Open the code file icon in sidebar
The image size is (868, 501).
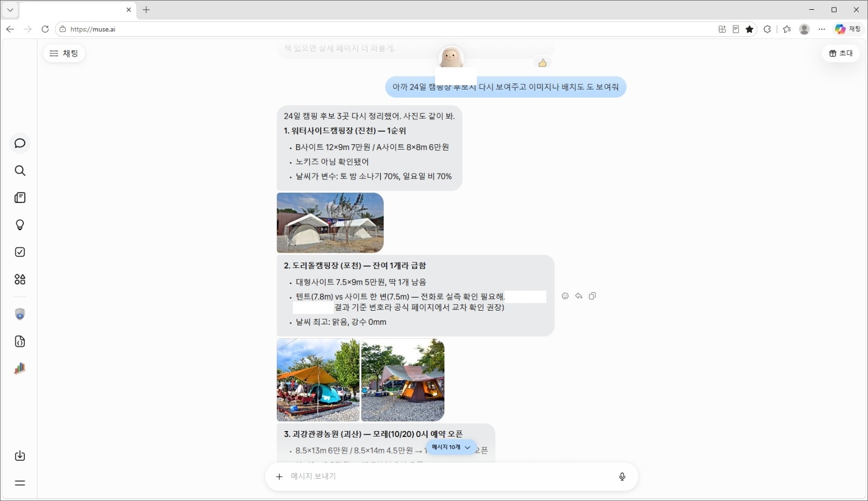point(20,342)
